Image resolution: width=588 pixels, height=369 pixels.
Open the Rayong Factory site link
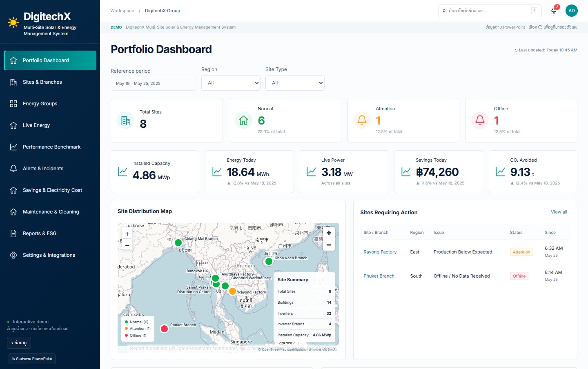tap(380, 252)
